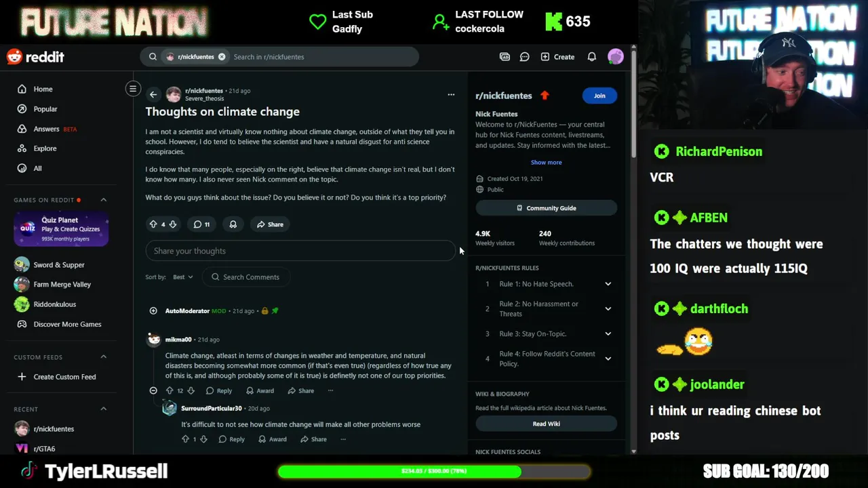This screenshot has width=868, height=488.
Task: Click Show more in community description
Action: coord(546,163)
